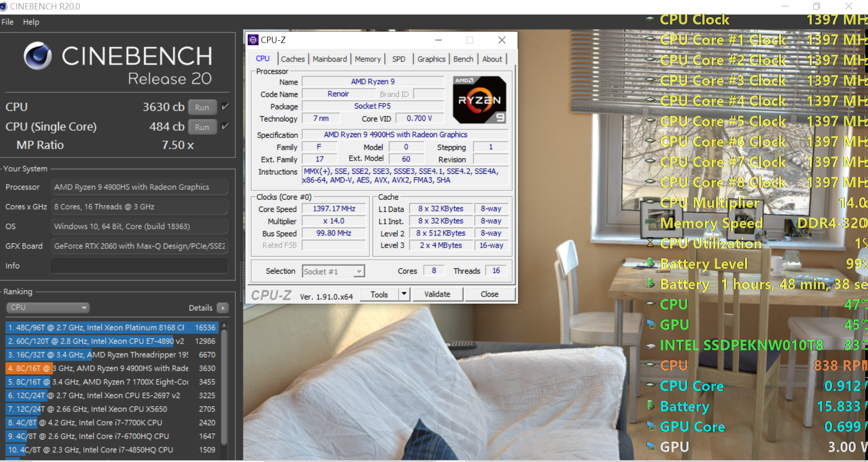Viewport: 868px width, 462px height.
Task: Select ranking entry Intel Core i7-7700K
Action: coord(112,422)
